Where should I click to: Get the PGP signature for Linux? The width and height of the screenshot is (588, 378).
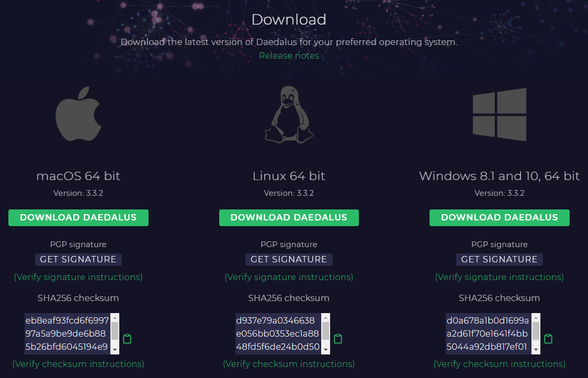(289, 259)
